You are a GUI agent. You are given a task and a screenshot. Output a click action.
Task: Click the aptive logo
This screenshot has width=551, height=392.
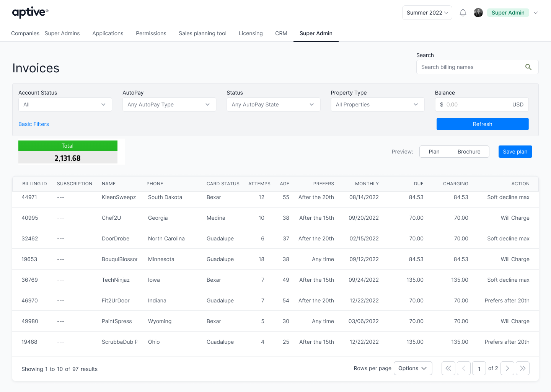tap(30, 13)
